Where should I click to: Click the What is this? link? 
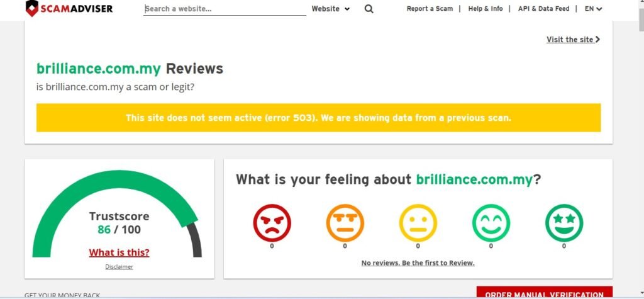[x=119, y=252]
